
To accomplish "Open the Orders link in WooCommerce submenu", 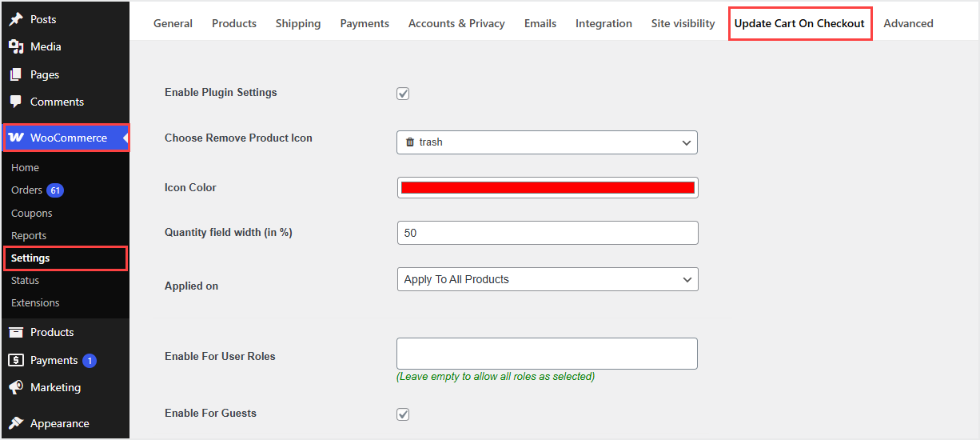I will [x=27, y=190].
